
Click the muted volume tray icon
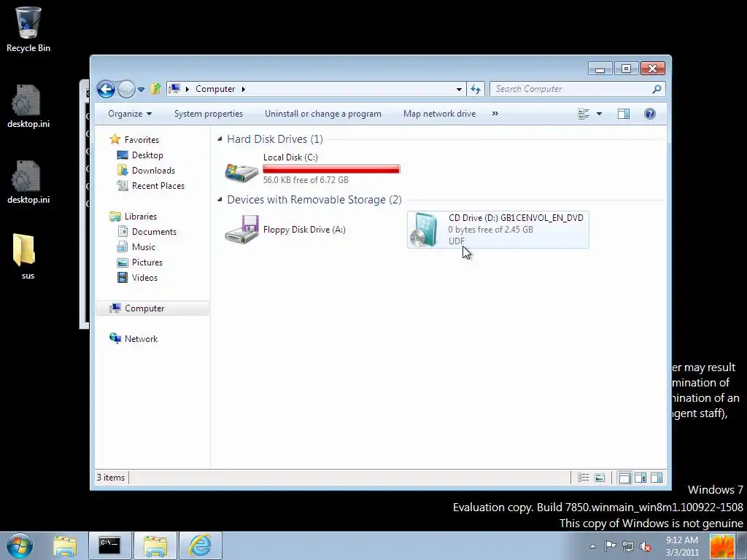646,546
